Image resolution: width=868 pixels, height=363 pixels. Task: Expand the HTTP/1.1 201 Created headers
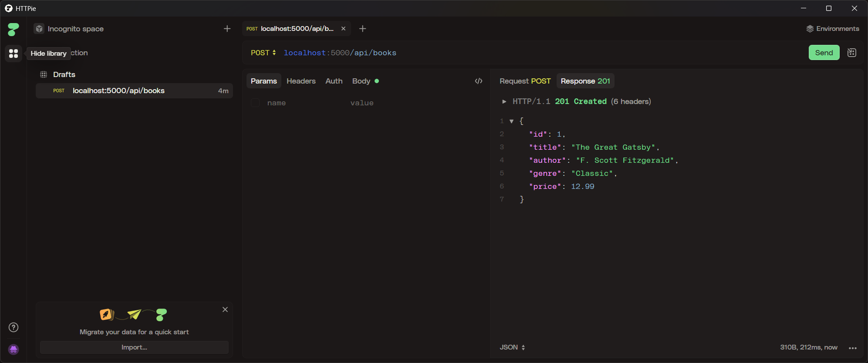click(x=504, y=101)
